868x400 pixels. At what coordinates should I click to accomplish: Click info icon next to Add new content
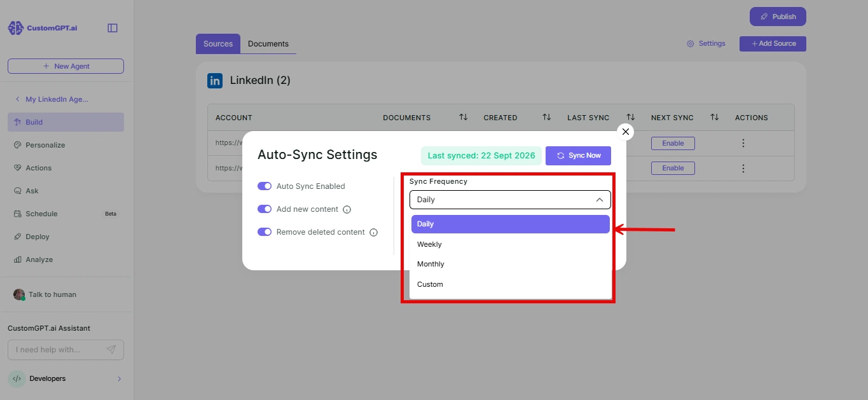(x=347, y=209)
